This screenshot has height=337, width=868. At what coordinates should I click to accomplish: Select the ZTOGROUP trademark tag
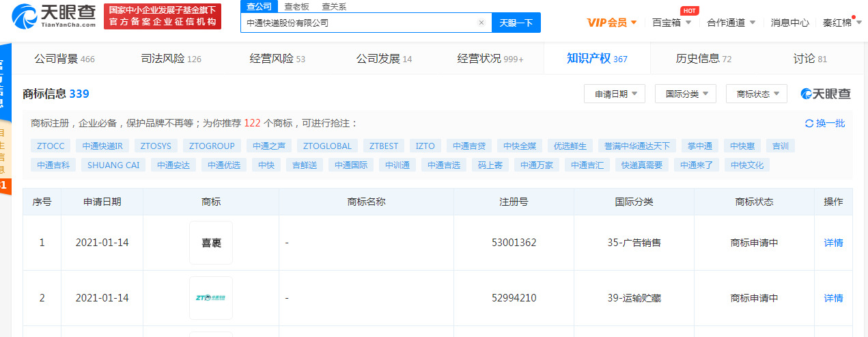coord(212,146)
